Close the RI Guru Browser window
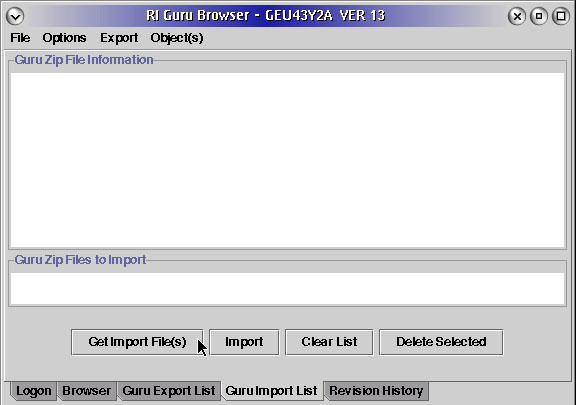Screen dimensions: 576x405 coord(517,16)
